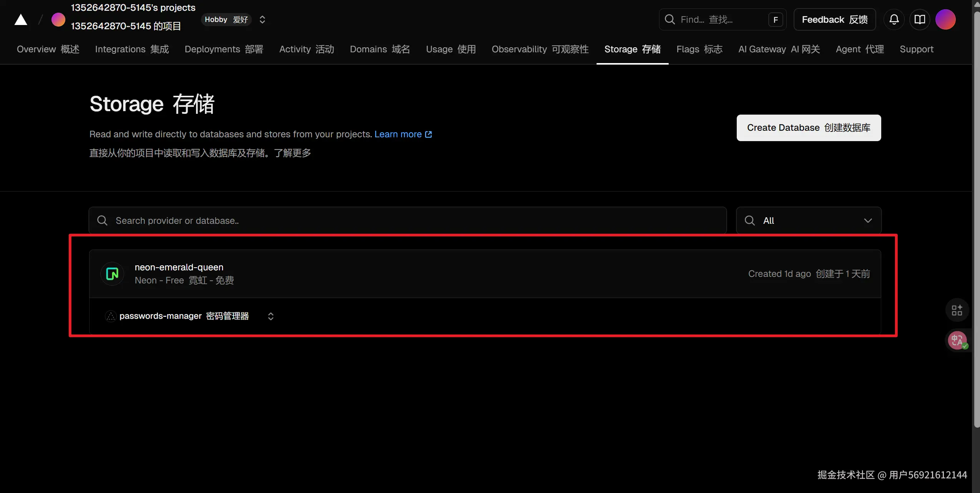Click the grid-plus floating widget icon

point(957,310)
